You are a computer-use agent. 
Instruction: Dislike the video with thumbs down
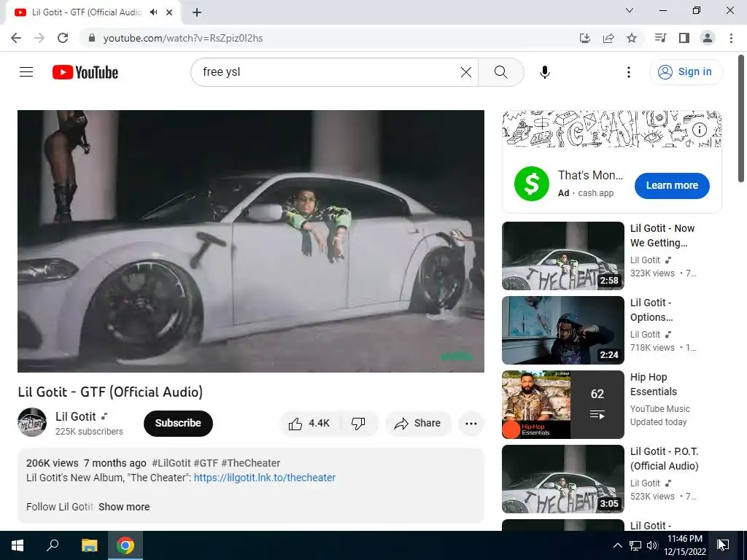(x=358, y=424)
